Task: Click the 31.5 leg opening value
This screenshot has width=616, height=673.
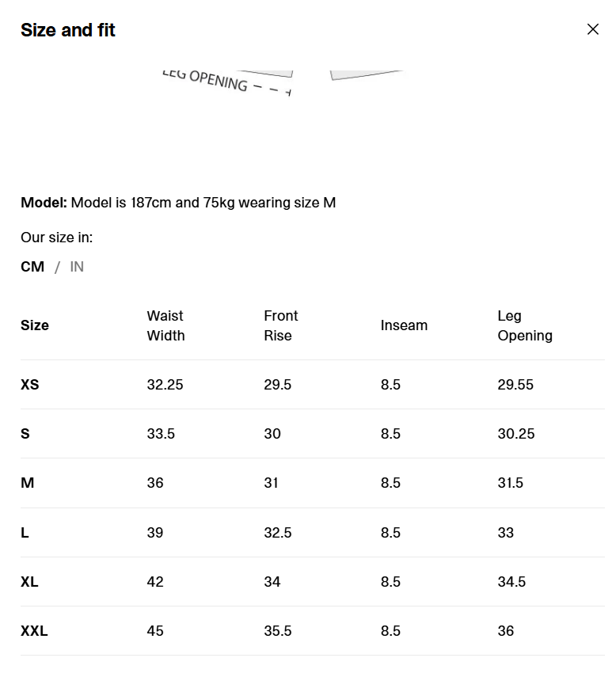Action: coord(511,483)
